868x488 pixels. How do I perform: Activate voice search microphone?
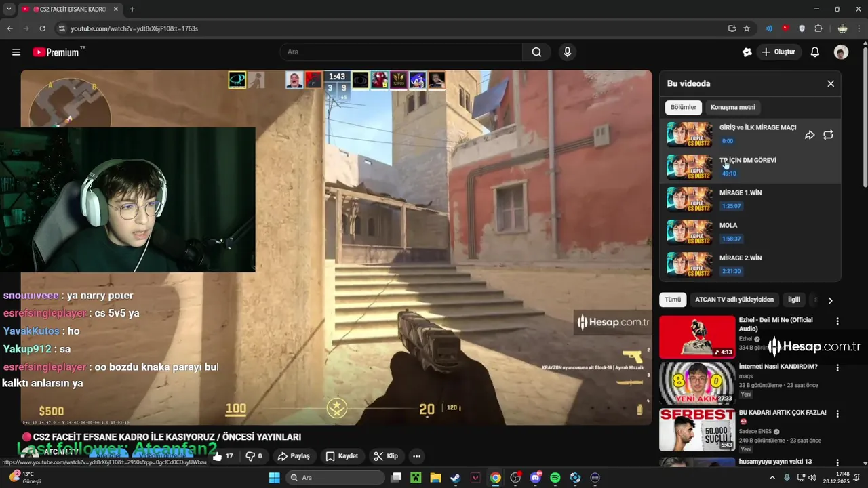coord(568,52)
